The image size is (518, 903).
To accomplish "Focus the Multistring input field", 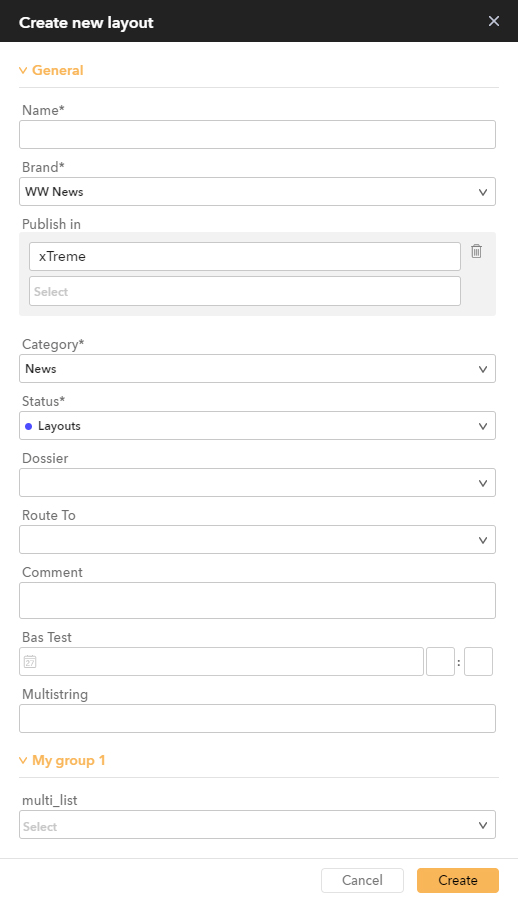I will [x=258, y=719].
